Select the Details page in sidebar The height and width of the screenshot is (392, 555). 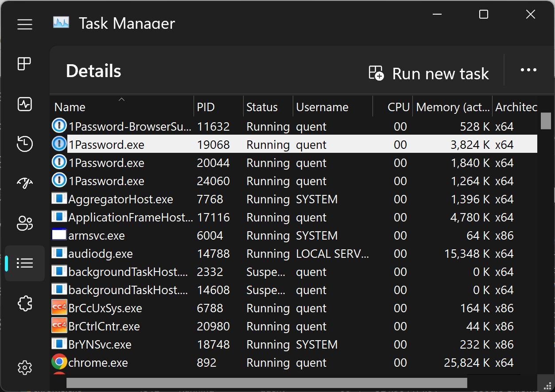point(25,263)
